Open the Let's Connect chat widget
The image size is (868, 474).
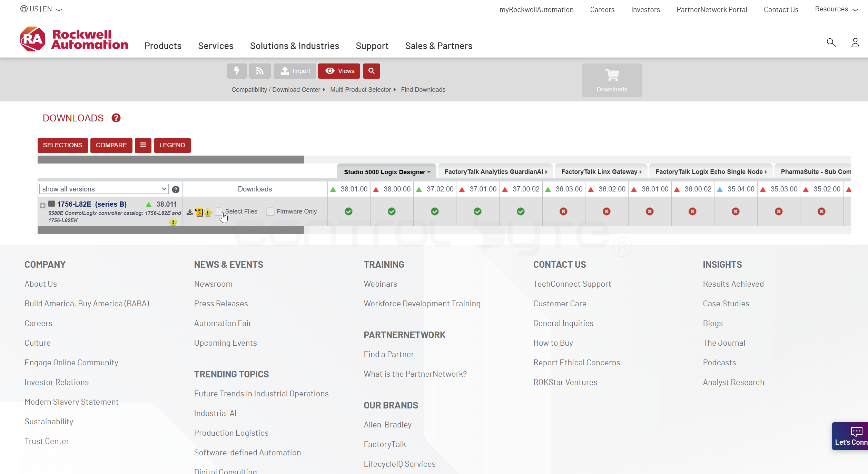850,436
